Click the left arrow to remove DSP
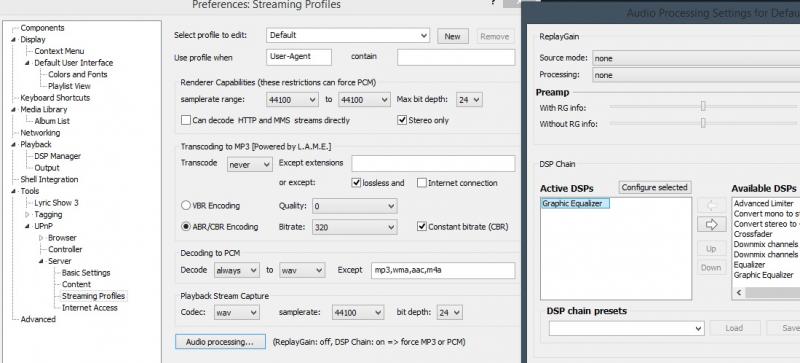 (711, 206)
